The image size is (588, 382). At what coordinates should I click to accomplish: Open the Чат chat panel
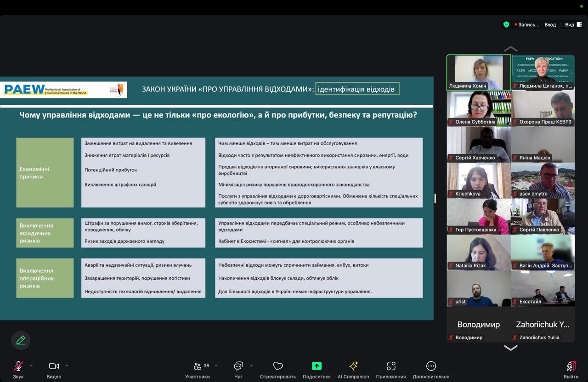click(x=238, y=369)
